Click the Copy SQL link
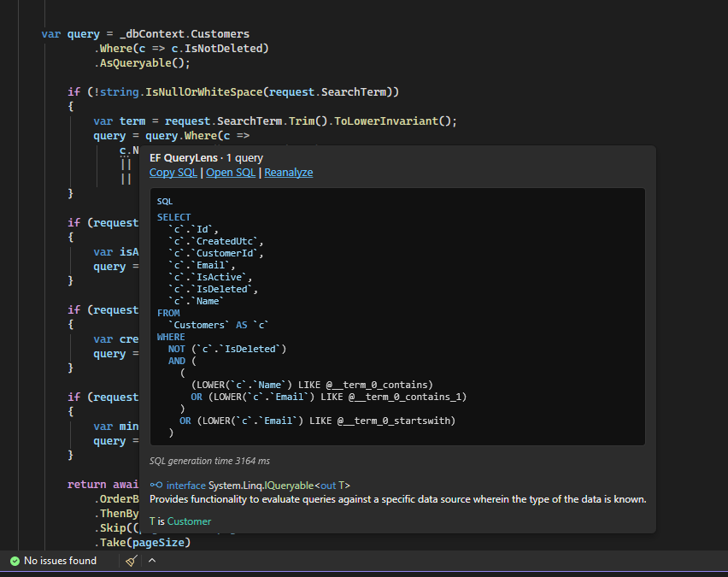 (x=173, y=173)
